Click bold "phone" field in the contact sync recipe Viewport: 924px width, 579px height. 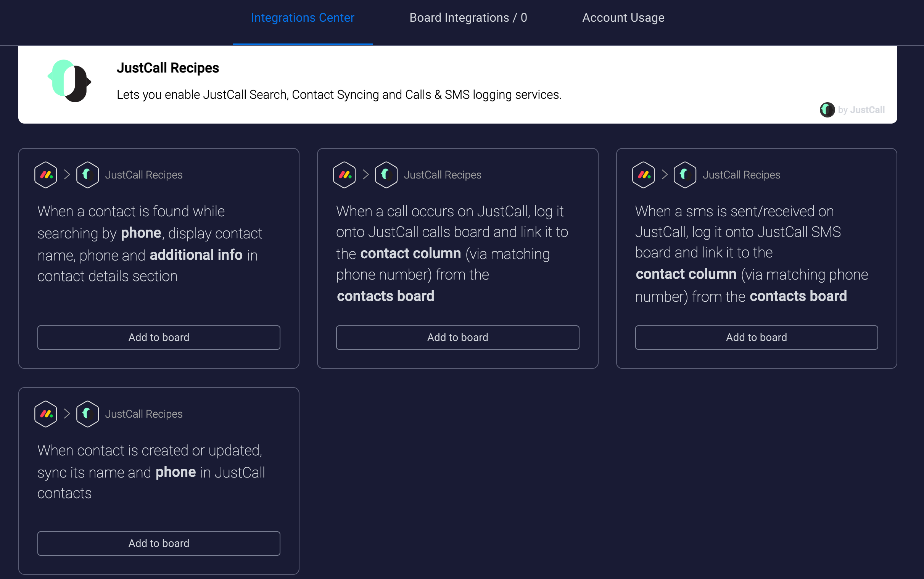pyautogui.click(x=176, y=472)
